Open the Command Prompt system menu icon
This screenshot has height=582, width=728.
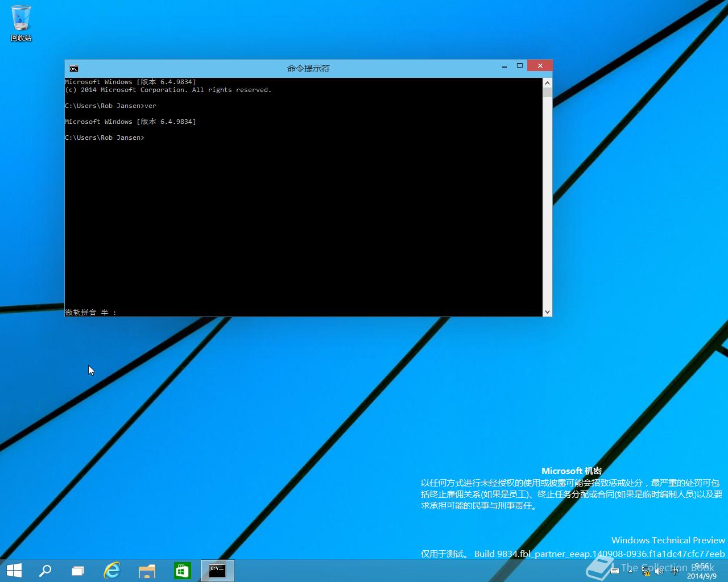point(74,68)
